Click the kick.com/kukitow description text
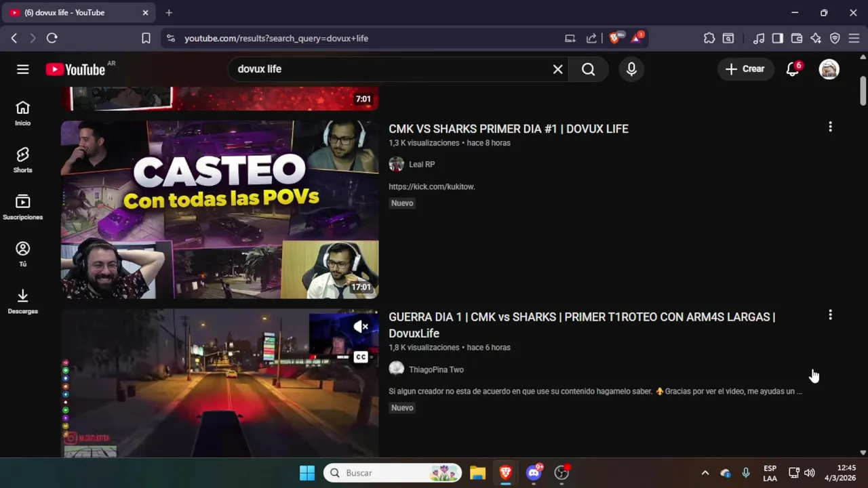868x488 pixels. click(x=431, y=187)
